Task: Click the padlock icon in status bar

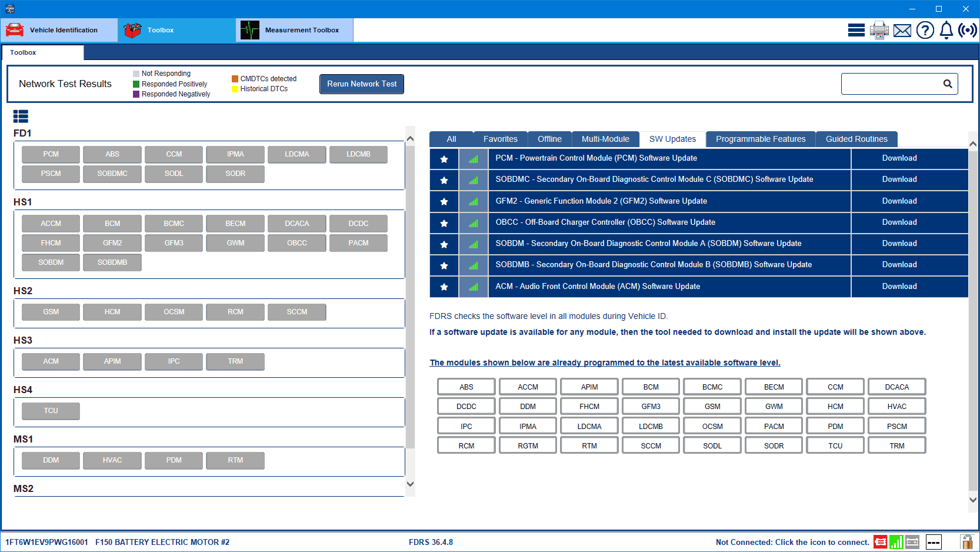Action: (x=966, y=542)
